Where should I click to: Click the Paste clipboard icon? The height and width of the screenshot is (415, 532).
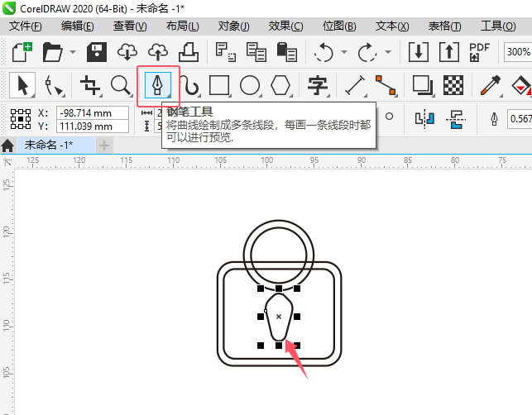(x=287, y=52)
